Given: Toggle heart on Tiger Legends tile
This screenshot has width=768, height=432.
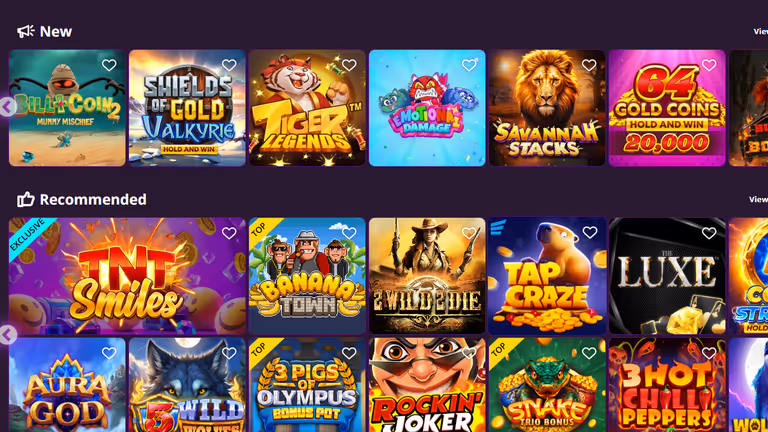Looking at the screenshot, I should tap(349, 65).
